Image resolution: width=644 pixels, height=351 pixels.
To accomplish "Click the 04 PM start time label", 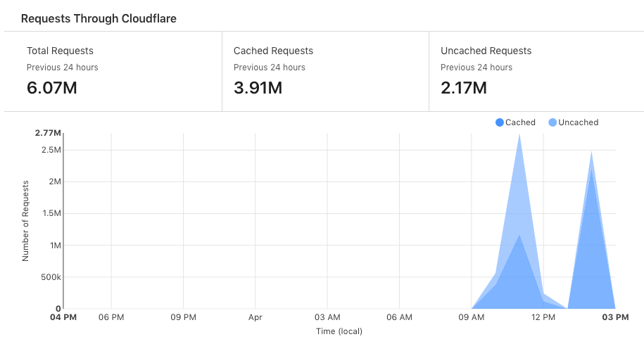I will pyautogui.click(x=63, y=318).
